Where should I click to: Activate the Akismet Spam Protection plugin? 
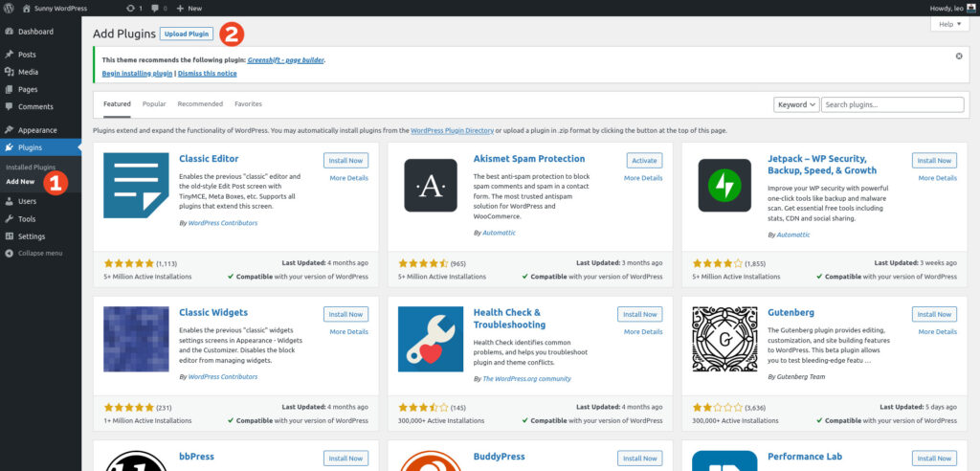coord(644,161)
